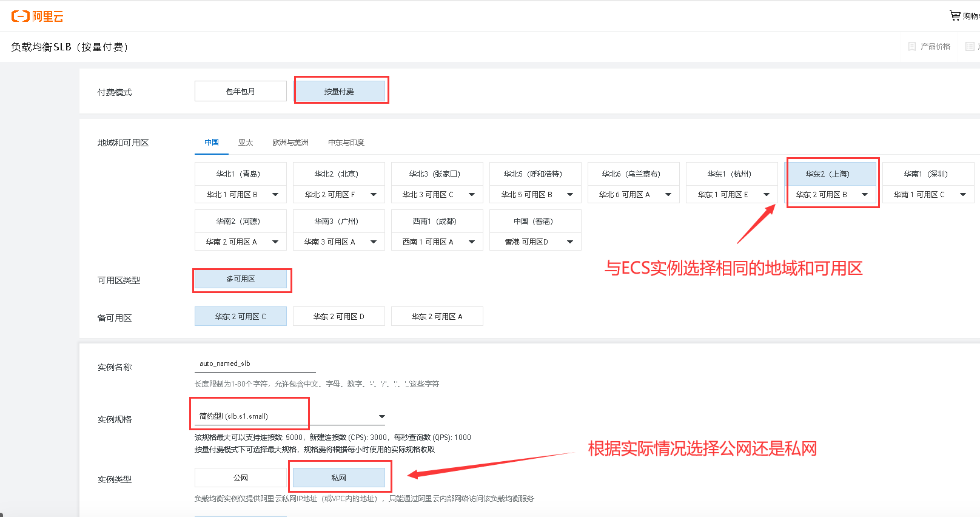This screenshot has width=980, height=517.
Task: Switch to the 亚太 region tab
Action: point(246,143)
